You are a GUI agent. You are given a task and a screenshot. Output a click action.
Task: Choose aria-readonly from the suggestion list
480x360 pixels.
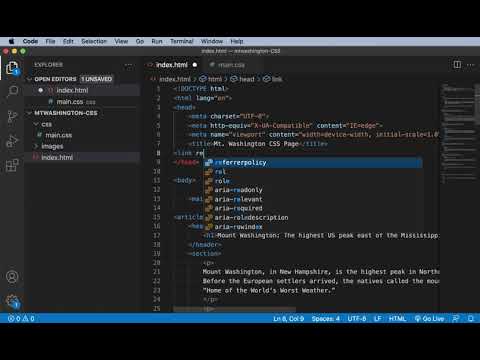313,190
